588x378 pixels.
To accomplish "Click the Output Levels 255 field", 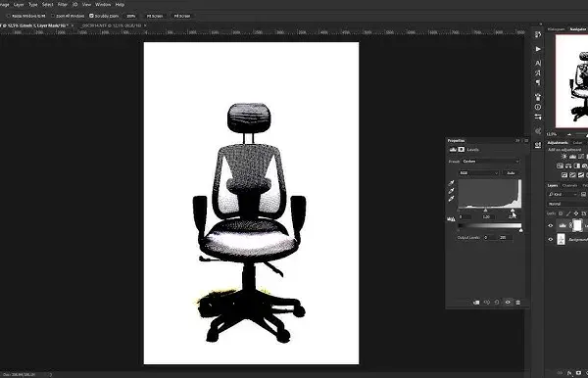I will (x=505, y=238).
